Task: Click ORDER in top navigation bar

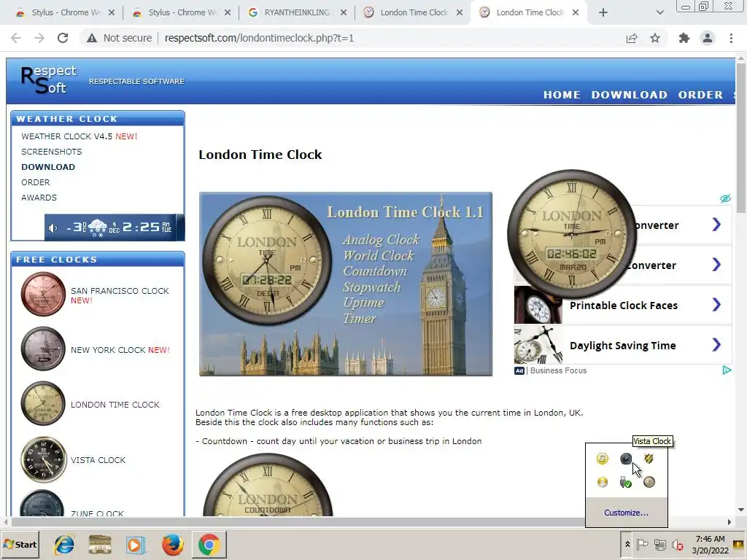Action: click(x=700, y=95)
